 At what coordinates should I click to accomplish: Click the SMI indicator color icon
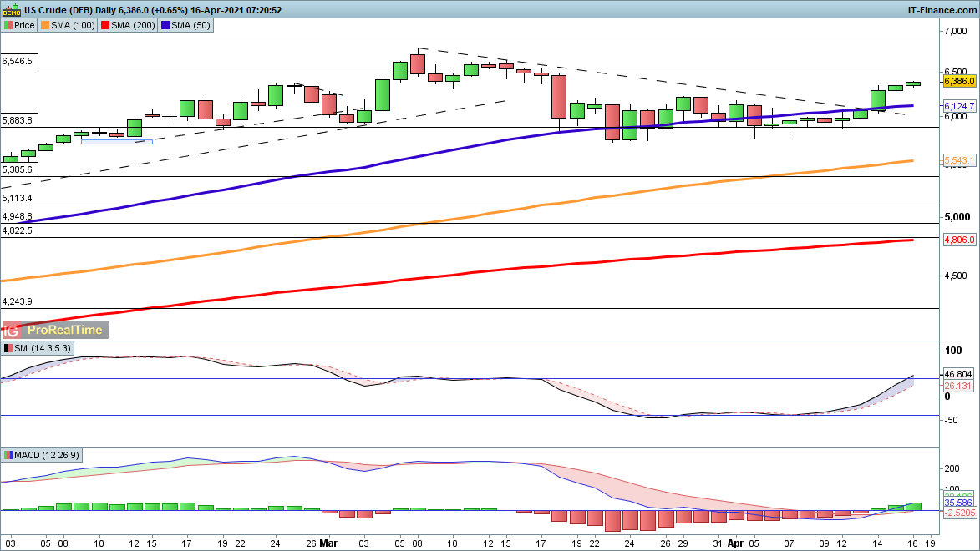point(8,348)
